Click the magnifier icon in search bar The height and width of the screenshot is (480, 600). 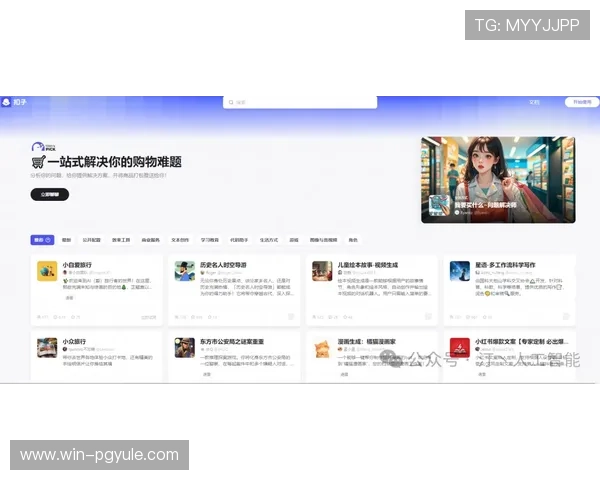[x=231, y=102]
